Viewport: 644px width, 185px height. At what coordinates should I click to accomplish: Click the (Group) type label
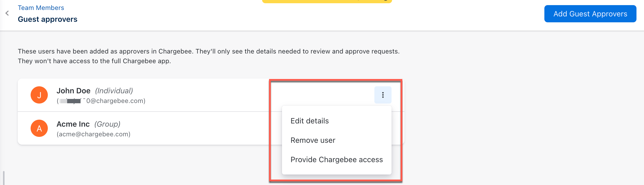point(107,124)
